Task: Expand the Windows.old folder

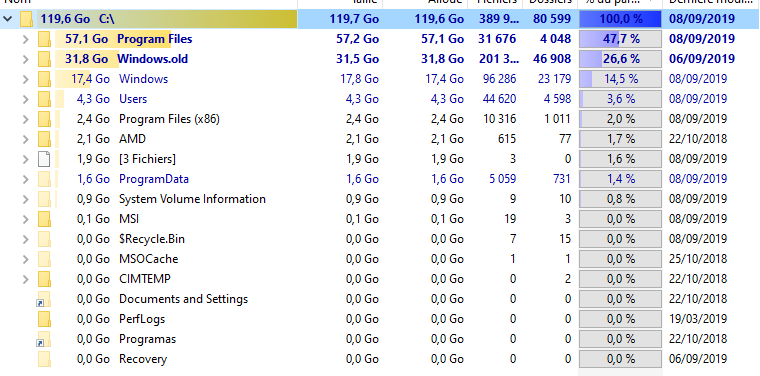Action: click(26, 59)
